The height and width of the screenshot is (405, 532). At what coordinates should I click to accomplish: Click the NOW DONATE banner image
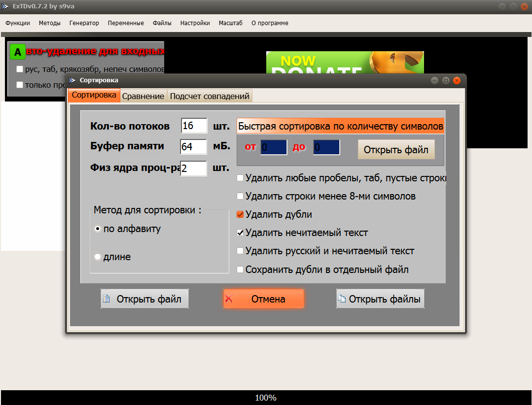[345, 63]
